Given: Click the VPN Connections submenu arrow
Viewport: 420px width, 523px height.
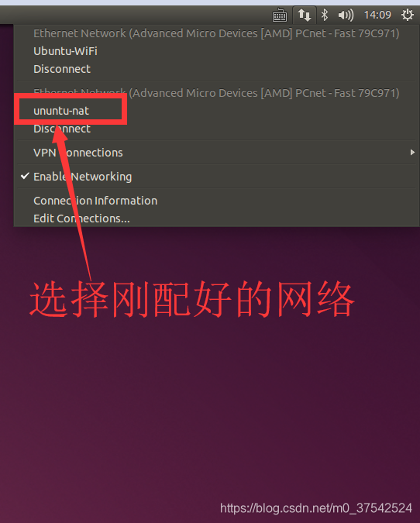Looking at the screenshot, I should 412,153.
